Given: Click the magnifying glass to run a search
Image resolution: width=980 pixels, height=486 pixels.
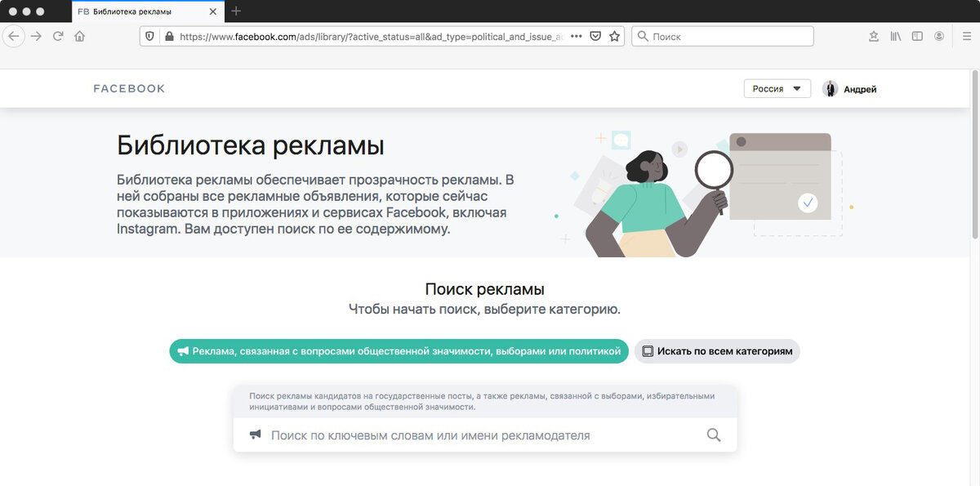Looking at the screenshot, I should pos(714,435).
